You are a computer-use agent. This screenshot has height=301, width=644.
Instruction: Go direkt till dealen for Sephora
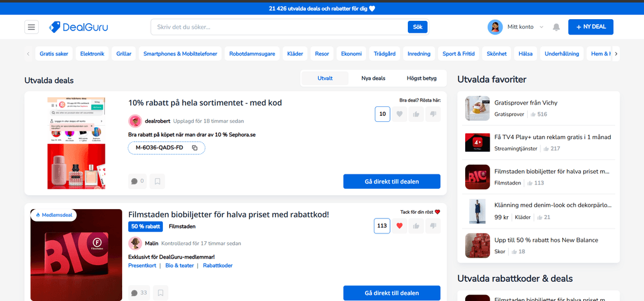click(x=392, y=182)
